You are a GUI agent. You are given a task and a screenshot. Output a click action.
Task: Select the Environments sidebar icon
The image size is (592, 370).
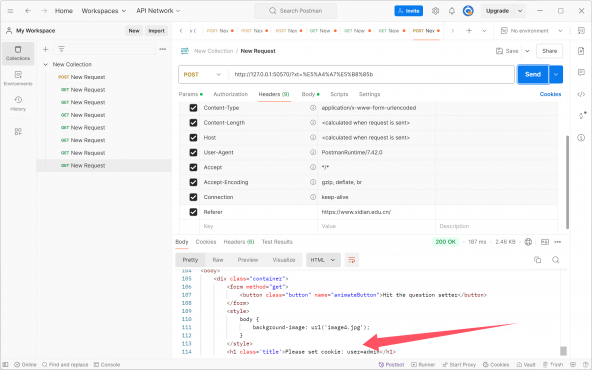18,78
